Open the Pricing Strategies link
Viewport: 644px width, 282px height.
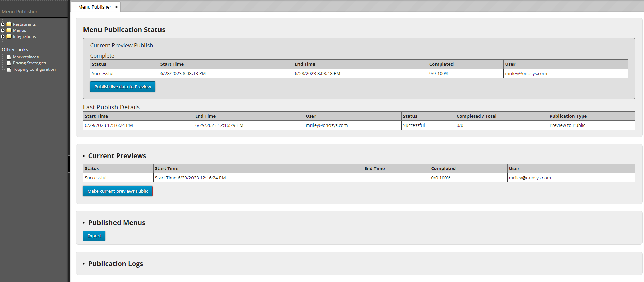29,63
